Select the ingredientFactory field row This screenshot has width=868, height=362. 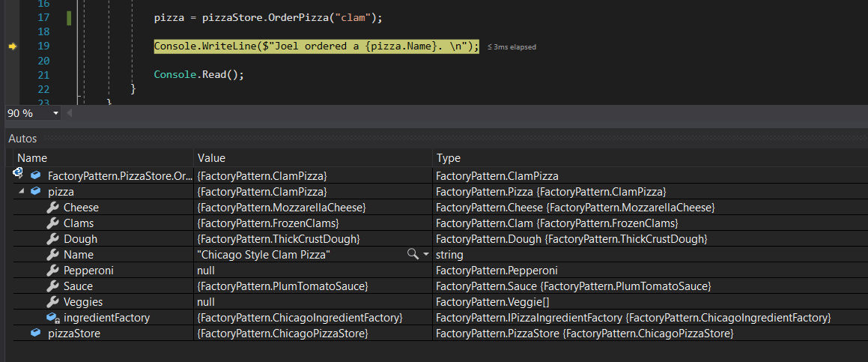(440, 318)
